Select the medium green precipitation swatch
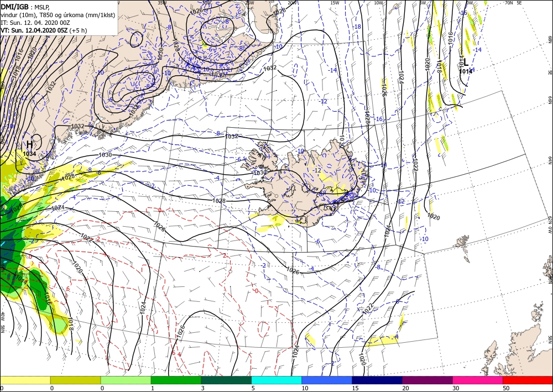The width and height of the screenshot is (553, 392). click(x=176, y=380)
